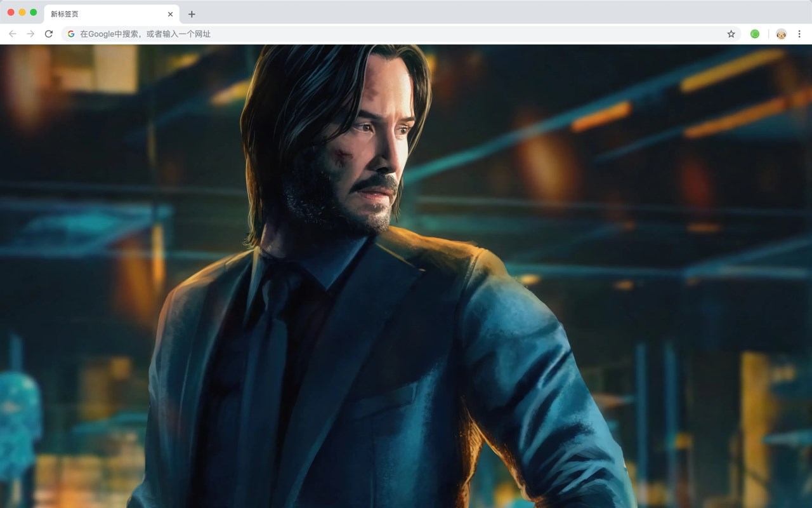Minimize the window with the yellow button
The height and width of the screenshot is (508, 812).
pyautogui.click(x=22, y=12)
